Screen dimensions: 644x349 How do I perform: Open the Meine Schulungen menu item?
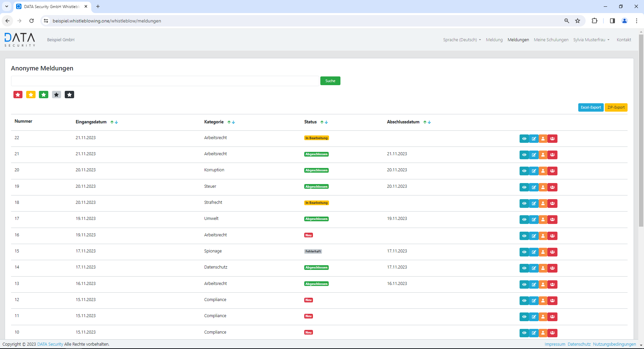(551, 40)
